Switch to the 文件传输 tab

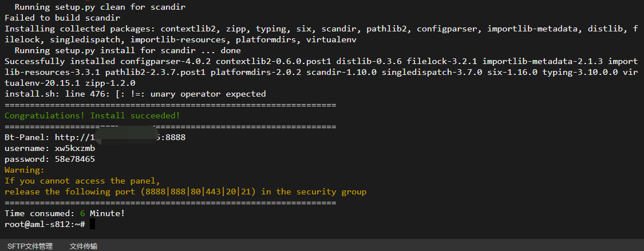(x=84, y=246)
